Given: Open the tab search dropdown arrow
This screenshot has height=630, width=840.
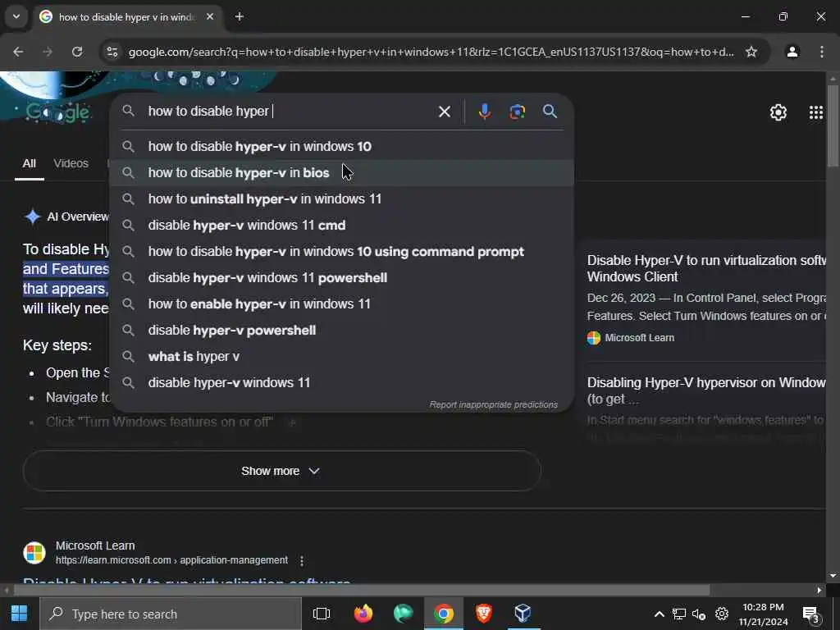Looking at the screenshot, I should [x=16, y=16].
